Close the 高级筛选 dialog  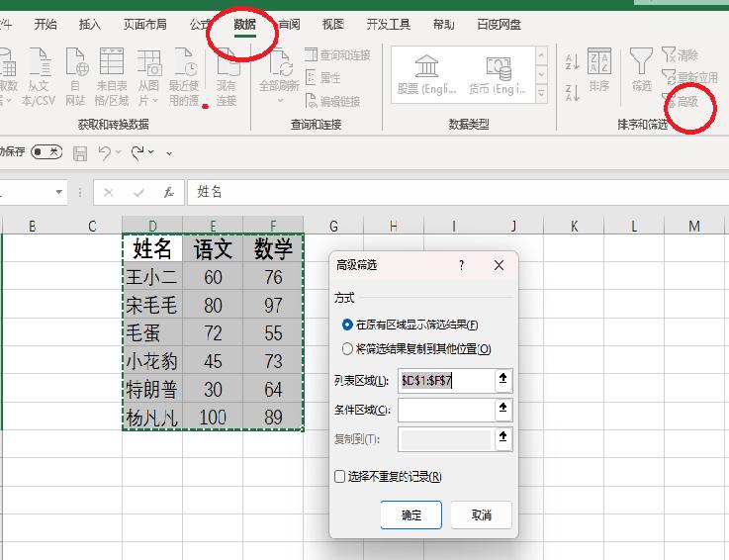tap(499, 265)
